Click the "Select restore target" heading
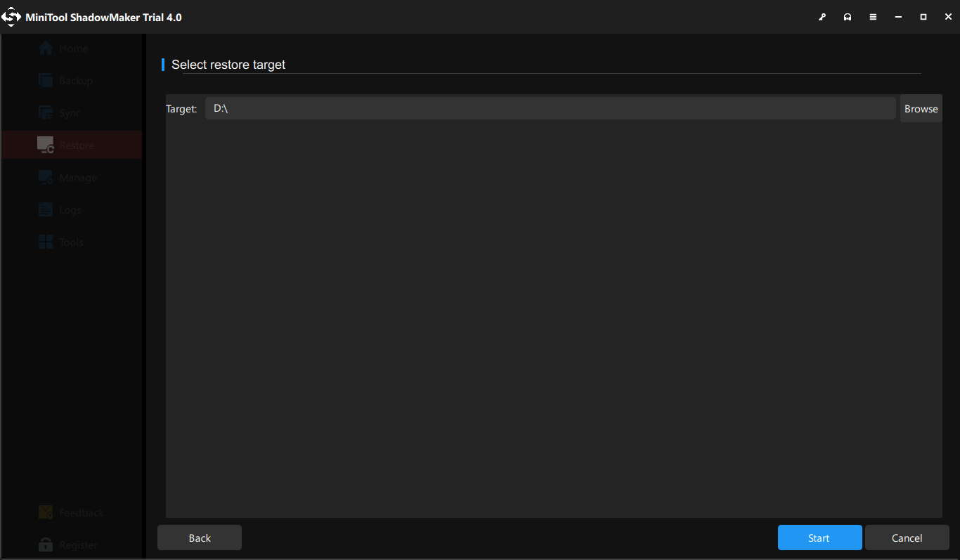Screen dimensions: 960x560 (x=228, y=65)
